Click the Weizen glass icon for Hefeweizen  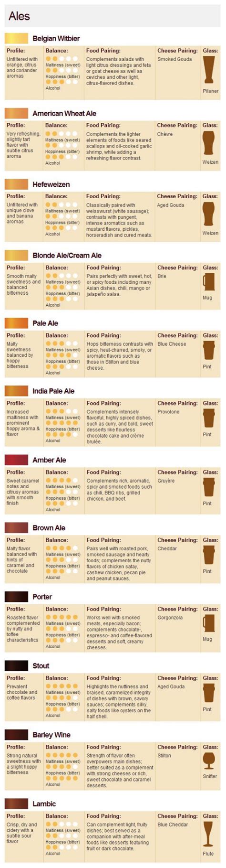coord(209,214)
